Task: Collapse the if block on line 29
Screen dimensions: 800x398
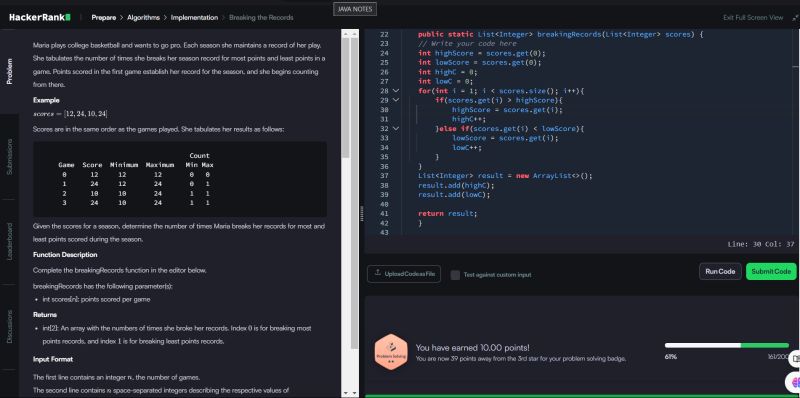Action: (395, 101)
